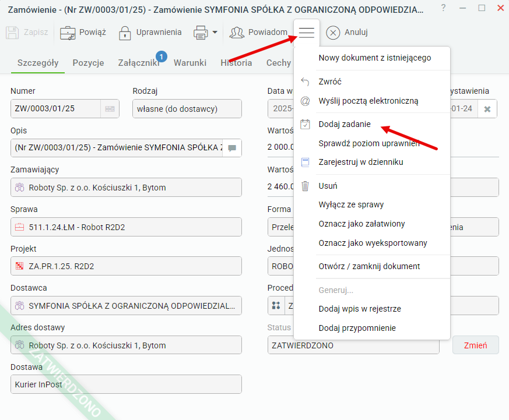This screenshot has width=509, height=420.
Task: Choose Dodaj zadanie menu entry
Action: click(372, 124)
